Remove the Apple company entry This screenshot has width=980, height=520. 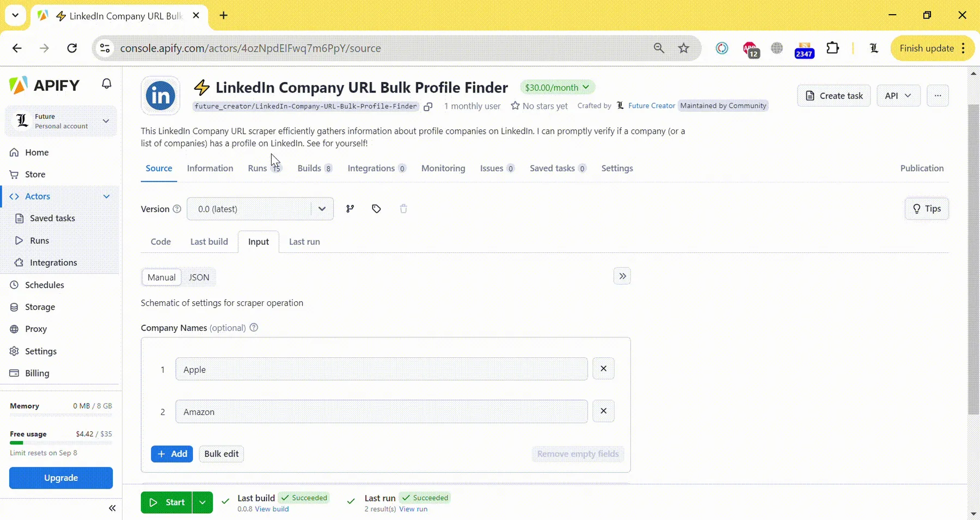[x=603, y=369]
